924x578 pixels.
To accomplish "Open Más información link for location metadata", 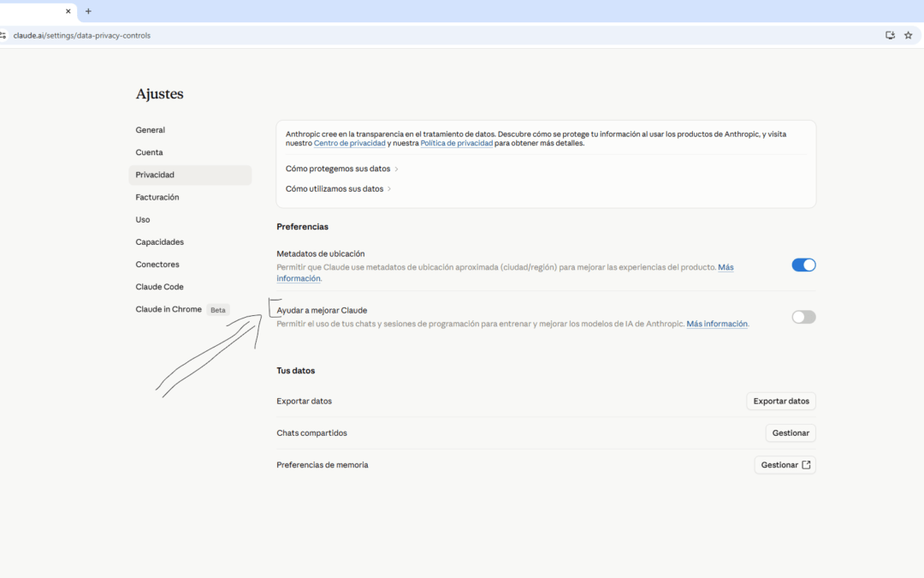I will point(726,267).
